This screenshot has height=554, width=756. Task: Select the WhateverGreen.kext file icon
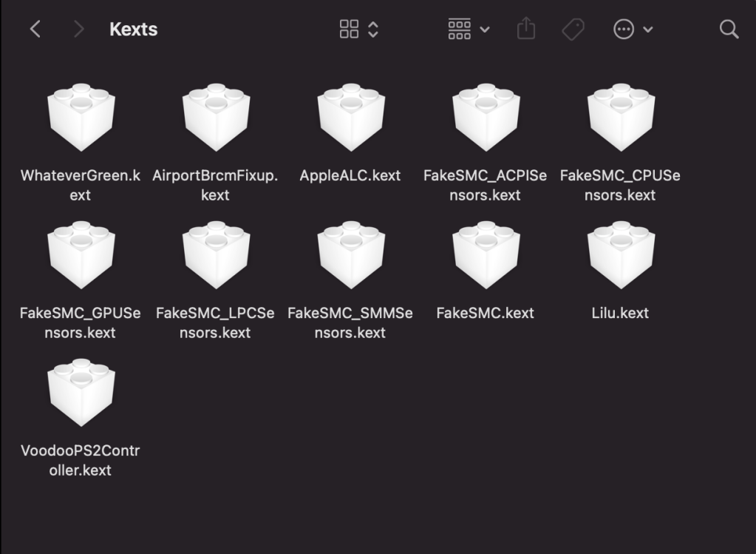(x=81, y=118)
